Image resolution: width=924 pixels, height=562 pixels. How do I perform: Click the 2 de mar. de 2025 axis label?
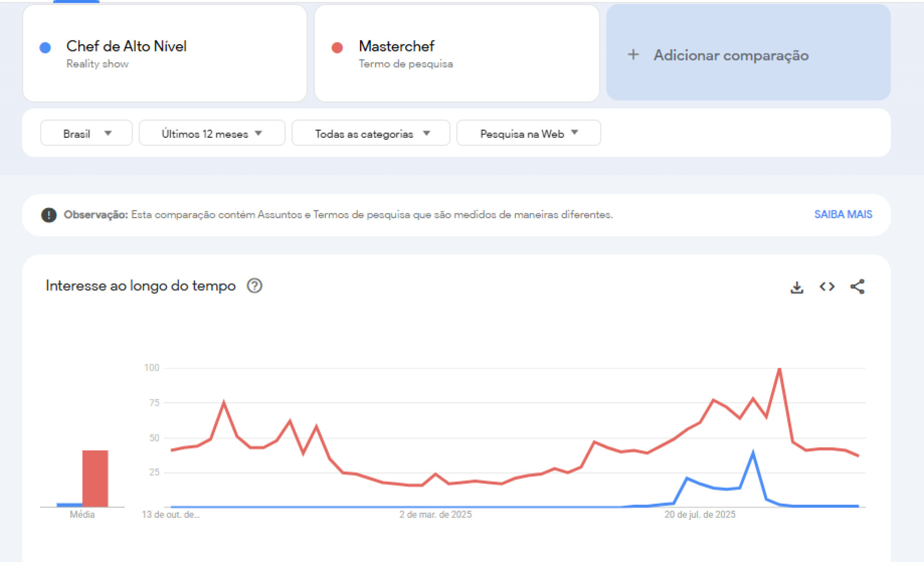435,514
